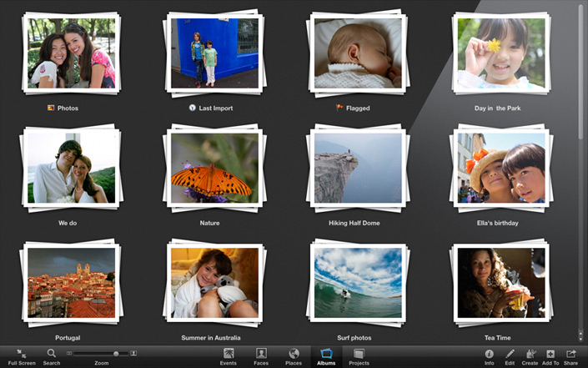This screenshot has height=368, width=588.
Task: Click the 'Flagged' label text
Action: pyautogui.click(x=358, y=108)
